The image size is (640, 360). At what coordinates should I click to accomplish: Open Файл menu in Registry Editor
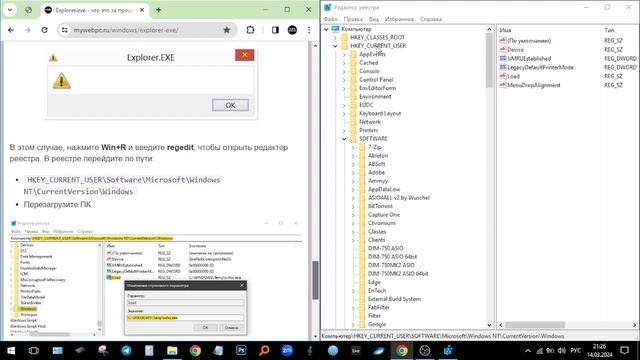331,19
